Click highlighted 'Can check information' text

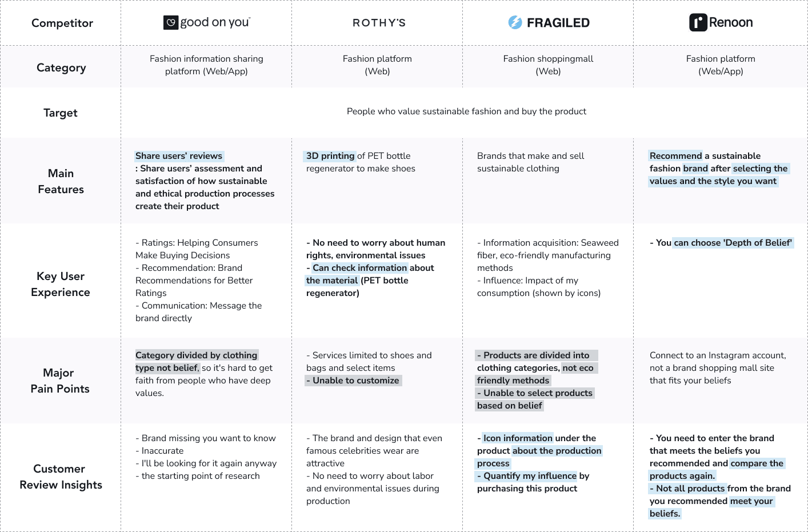(359, 268)
